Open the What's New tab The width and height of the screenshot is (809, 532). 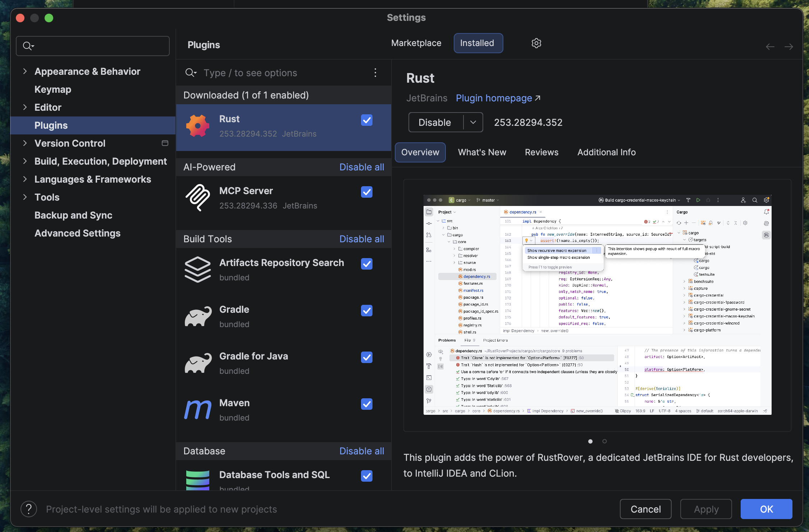point(482,152)
